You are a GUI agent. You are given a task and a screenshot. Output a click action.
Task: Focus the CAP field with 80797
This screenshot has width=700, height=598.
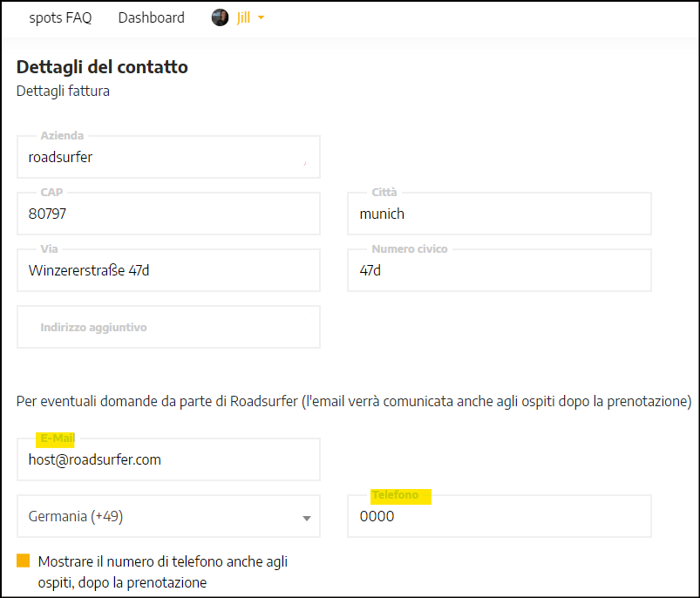point(168,214)
